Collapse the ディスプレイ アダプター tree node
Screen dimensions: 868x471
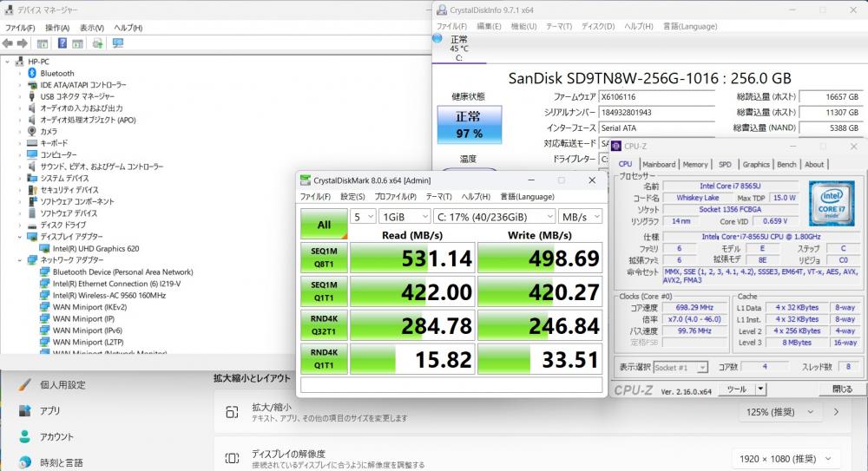coord(21,236)
